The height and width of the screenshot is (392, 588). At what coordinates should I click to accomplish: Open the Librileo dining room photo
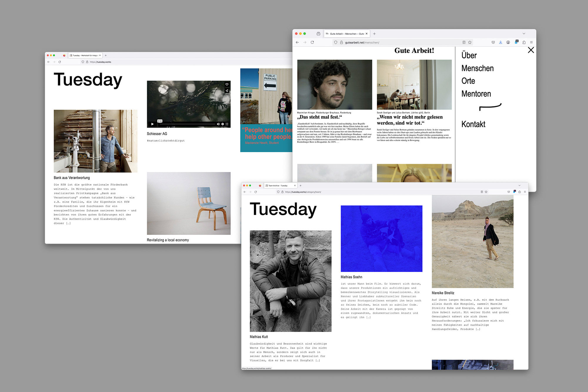(x=414, y=85)
